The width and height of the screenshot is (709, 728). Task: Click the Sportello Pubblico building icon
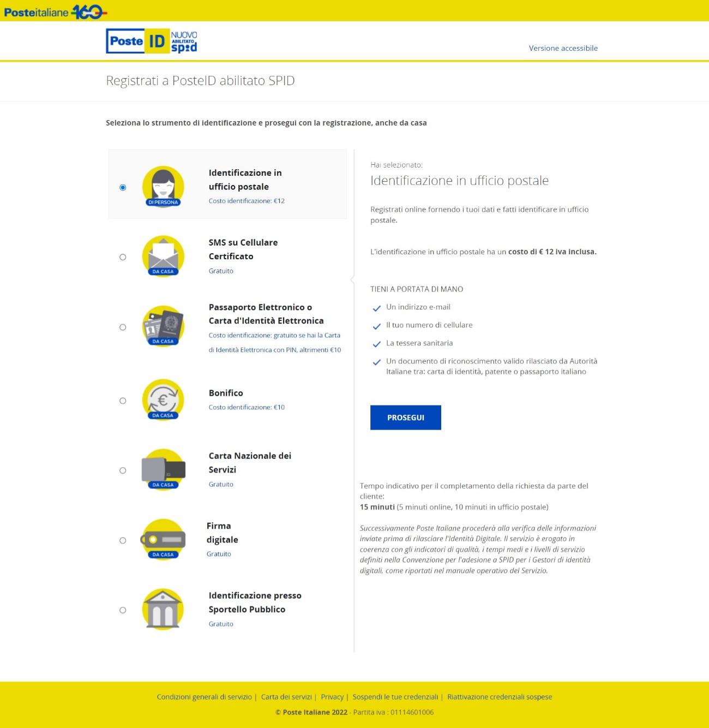163,610
